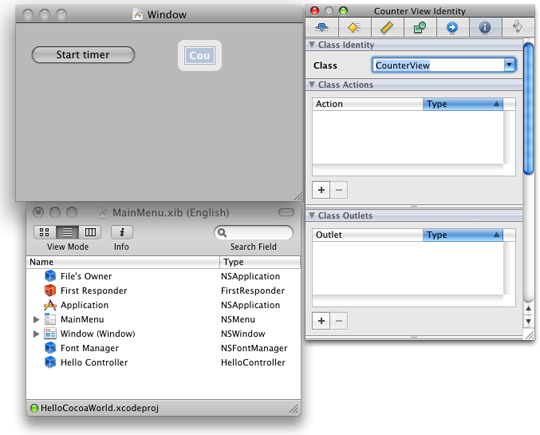Select the Application row name
The image size is (540, 435).
click(84, 305)
